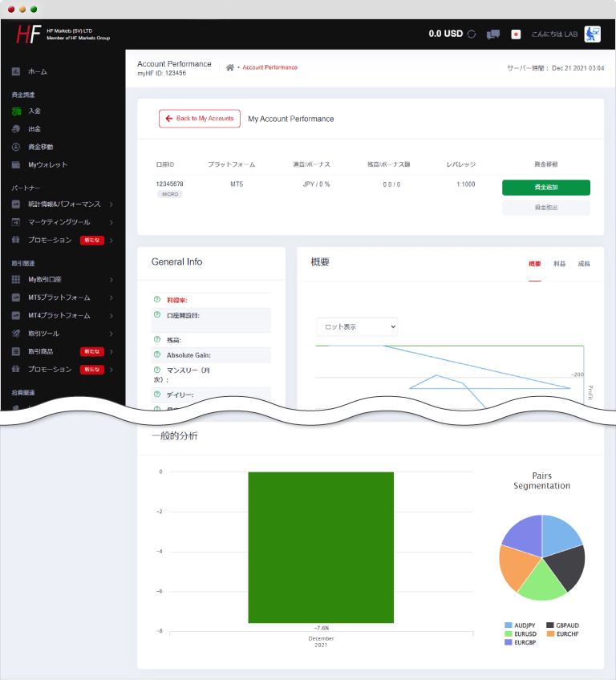Toggle the EURCHF legend color swatch
This screenshot has width=616, height=680.
coord(550,633)
